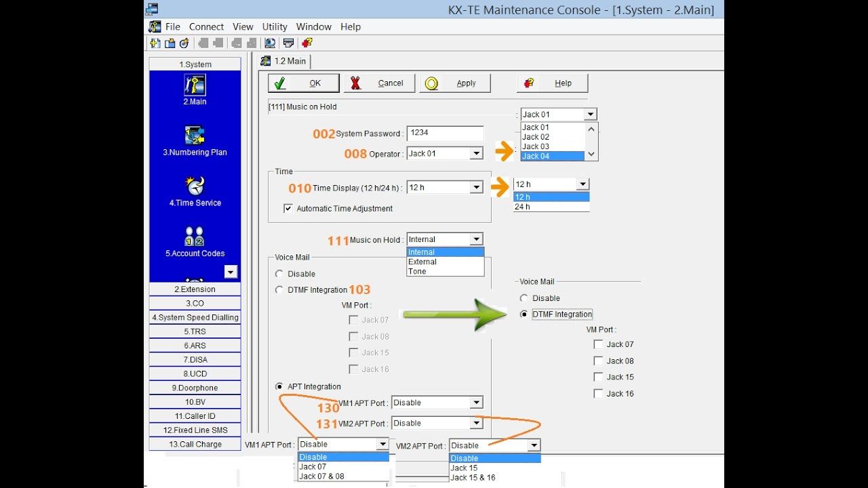Select the APT Integration radio button
Viewport: 868px width, 488px height.
pos(279,387)
